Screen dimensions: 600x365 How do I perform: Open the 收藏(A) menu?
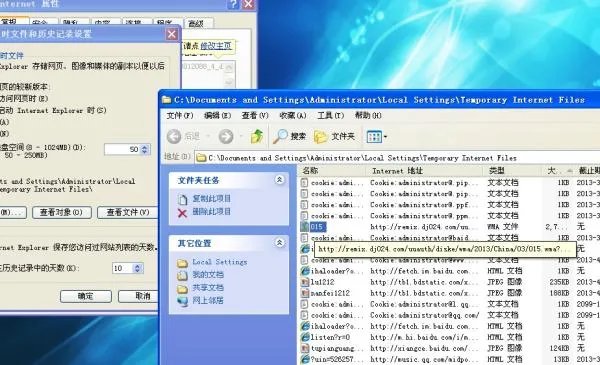[293, 115]
